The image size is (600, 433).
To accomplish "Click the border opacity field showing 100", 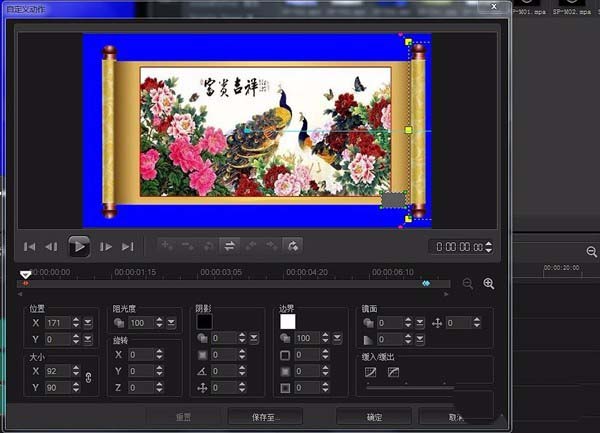I will point(308,338).
